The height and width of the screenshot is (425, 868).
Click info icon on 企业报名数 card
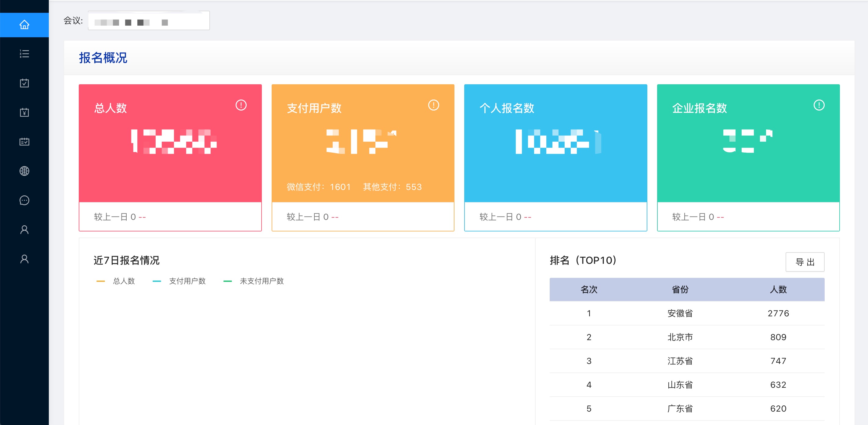819,105
